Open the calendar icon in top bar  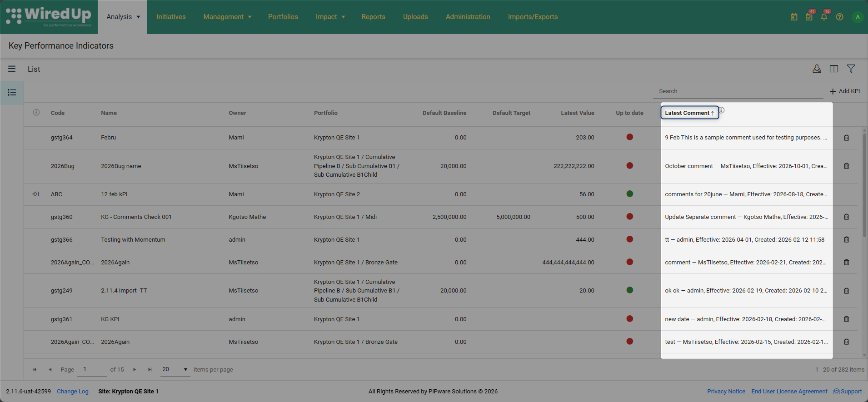[794, 17]
